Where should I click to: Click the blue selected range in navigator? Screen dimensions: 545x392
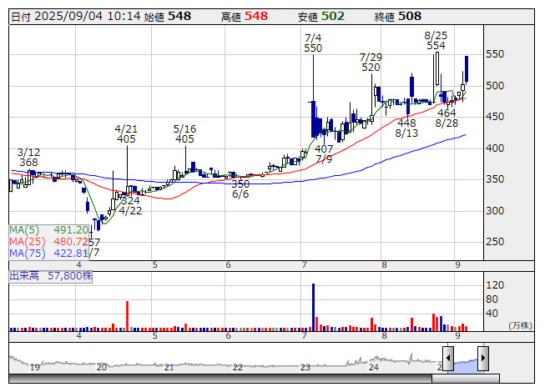click(466, 362)
